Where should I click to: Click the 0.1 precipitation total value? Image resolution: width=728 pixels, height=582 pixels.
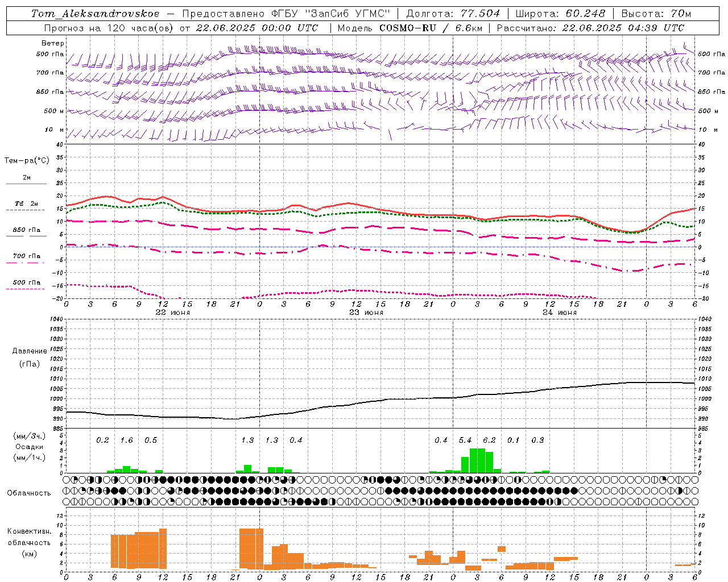[x=514, y=440]
